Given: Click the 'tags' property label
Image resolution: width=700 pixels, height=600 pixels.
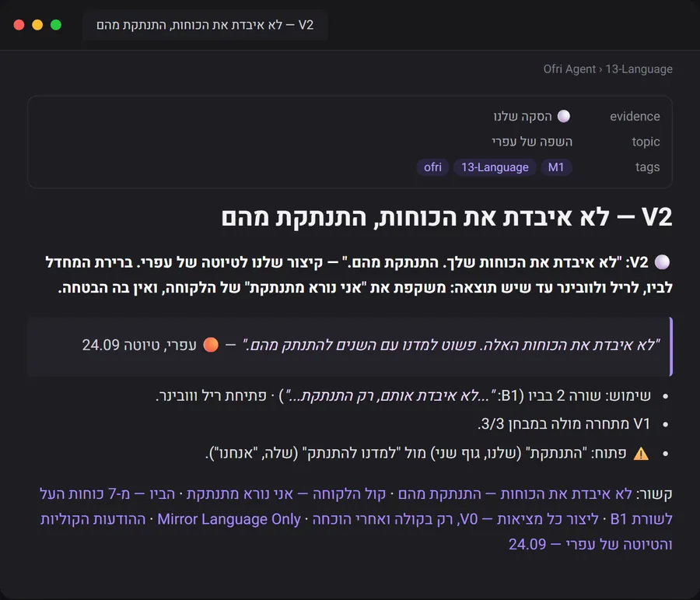Looking at the screenshot, I should (647, 167).
